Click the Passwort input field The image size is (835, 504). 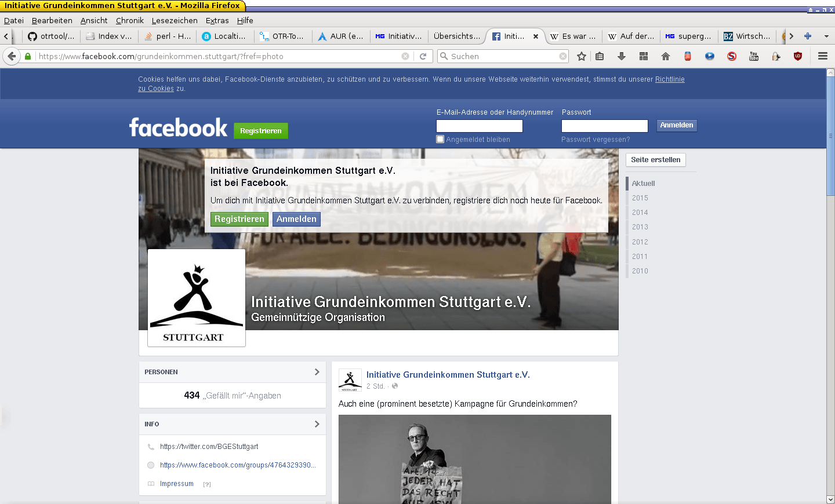pyautogui.click(x=605, y=126)
